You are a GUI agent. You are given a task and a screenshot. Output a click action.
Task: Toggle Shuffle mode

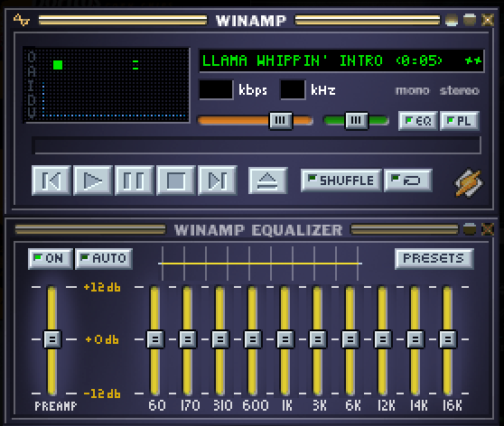pos(341,181)
